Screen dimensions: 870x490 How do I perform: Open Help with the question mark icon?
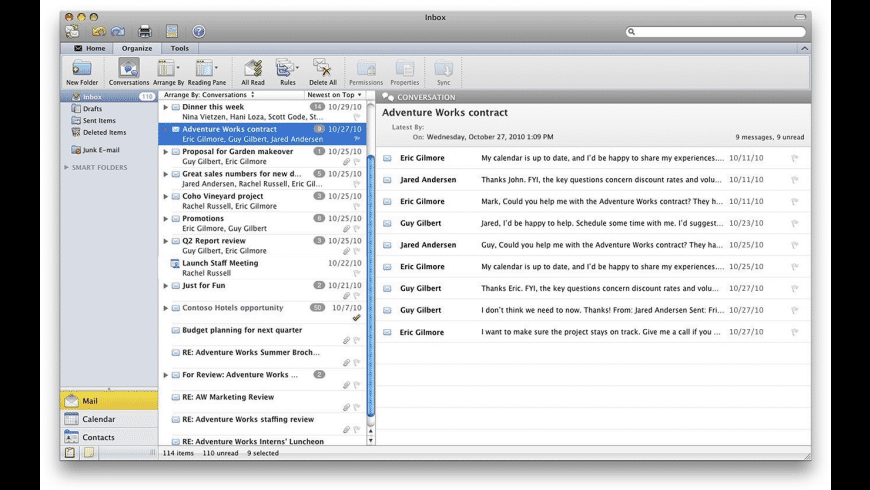[199, 32]
